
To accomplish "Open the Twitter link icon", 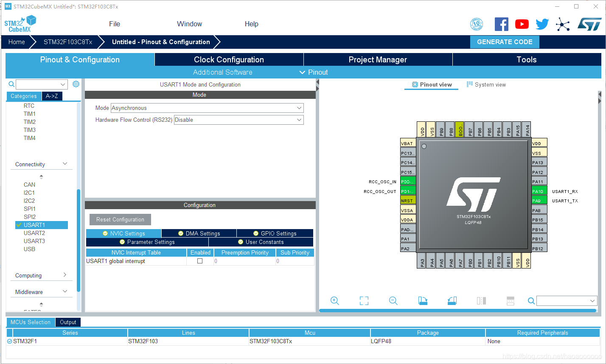I will [x=542, y=24].
